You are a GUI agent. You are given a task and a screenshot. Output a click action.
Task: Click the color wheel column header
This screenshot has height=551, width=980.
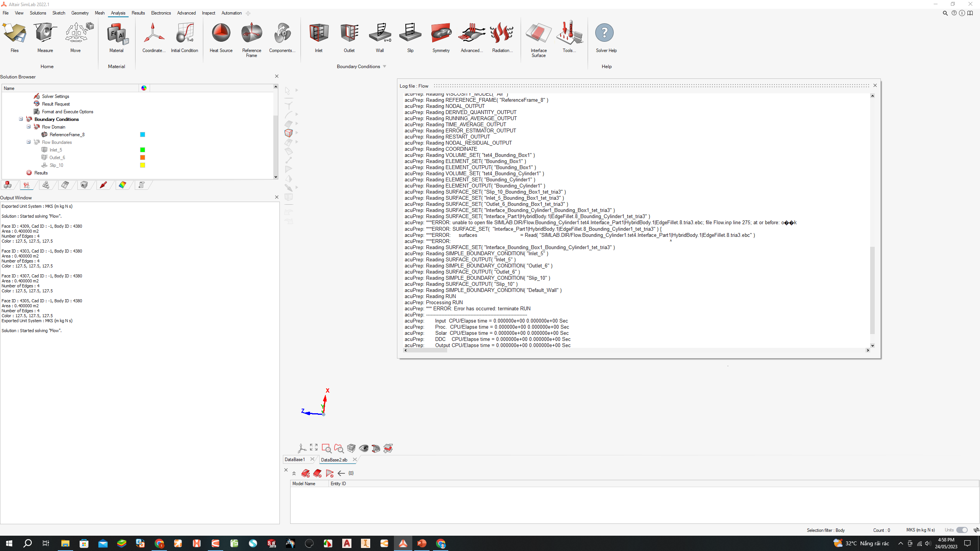(x=144, y=88)
